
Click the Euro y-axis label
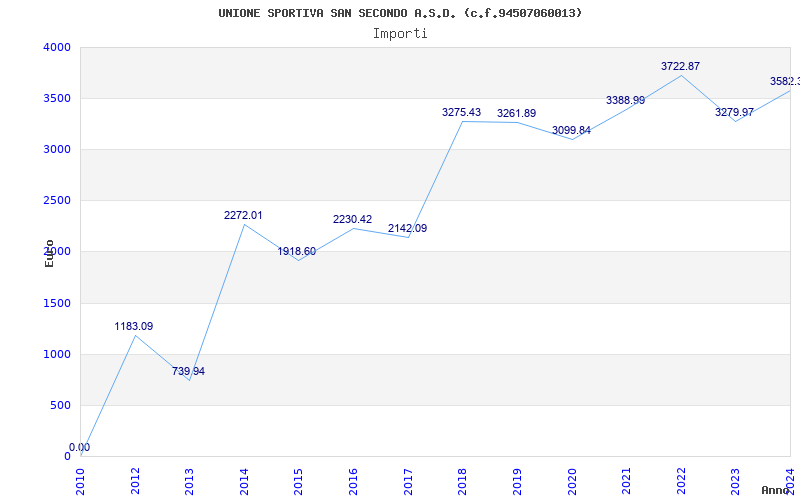point(49,253)
